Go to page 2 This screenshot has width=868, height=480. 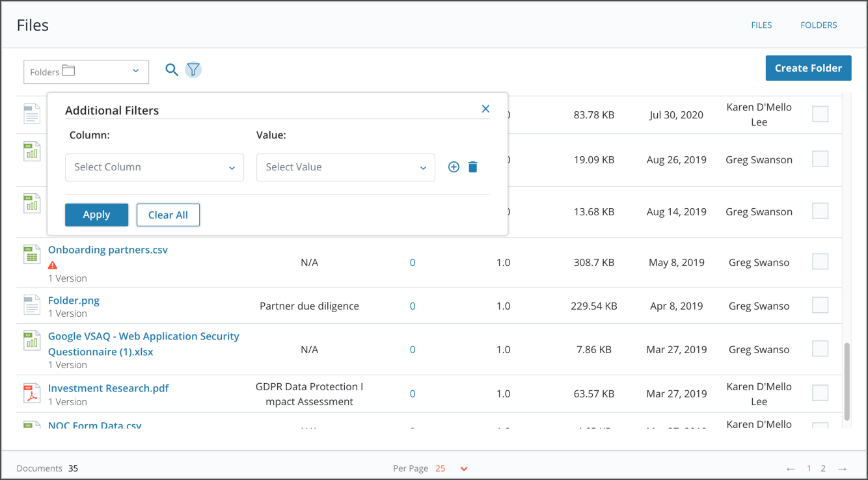click(823, 468)
